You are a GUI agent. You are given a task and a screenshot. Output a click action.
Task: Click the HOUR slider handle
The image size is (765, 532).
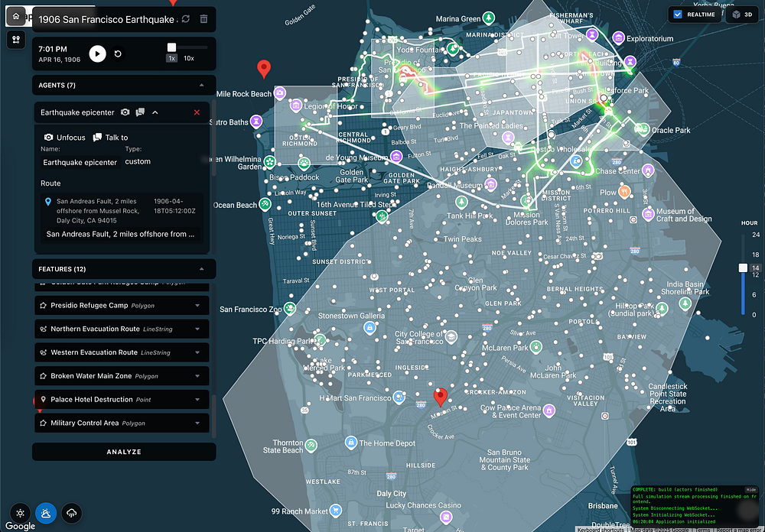click(742, 268)
